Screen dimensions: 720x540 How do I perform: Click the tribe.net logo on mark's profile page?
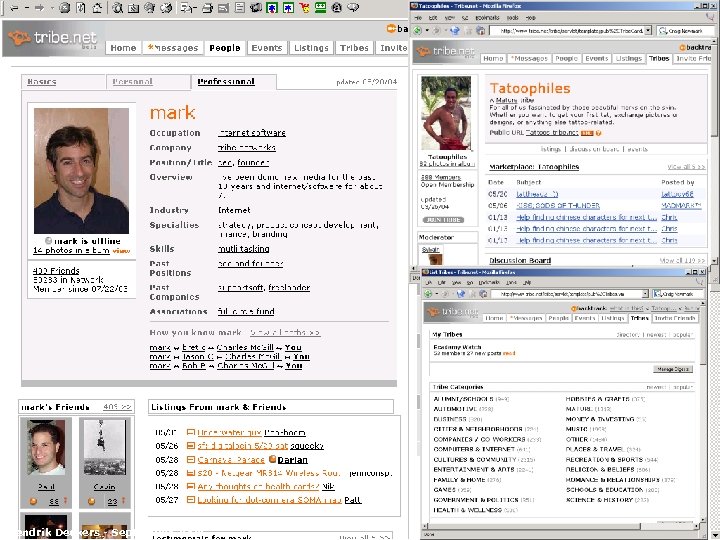pyautogui.click(x=53, y=39)
